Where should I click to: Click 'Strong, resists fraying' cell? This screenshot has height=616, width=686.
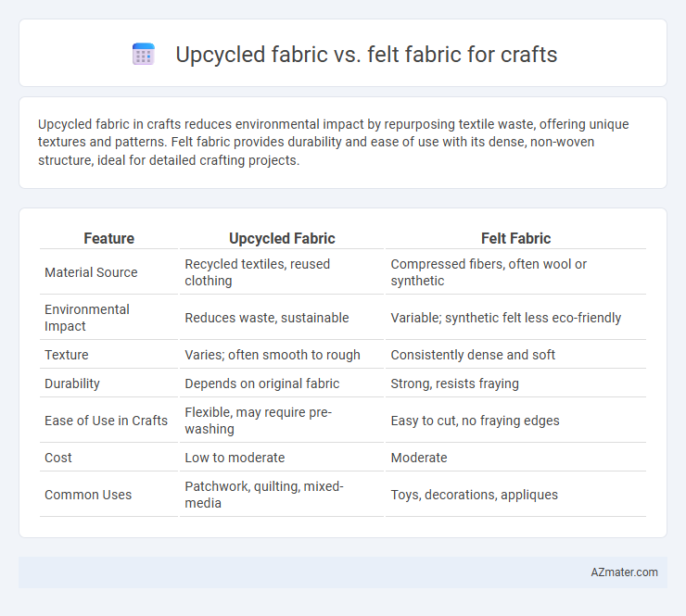454,383
